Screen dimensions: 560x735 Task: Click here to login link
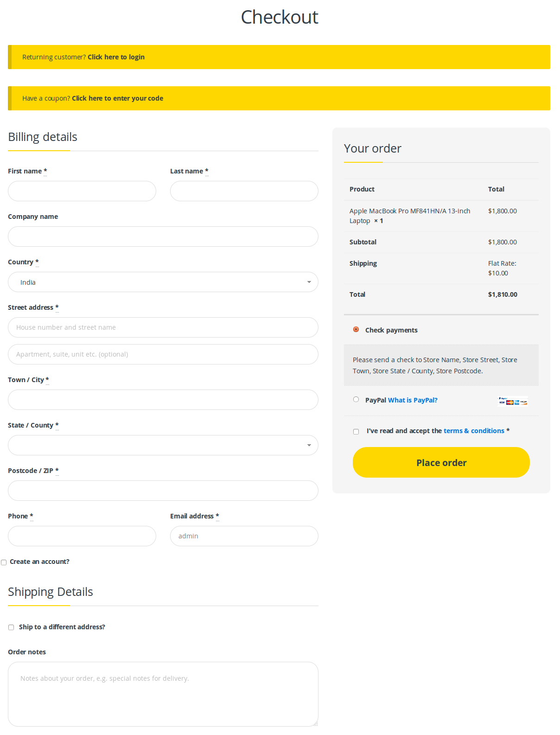116,57
